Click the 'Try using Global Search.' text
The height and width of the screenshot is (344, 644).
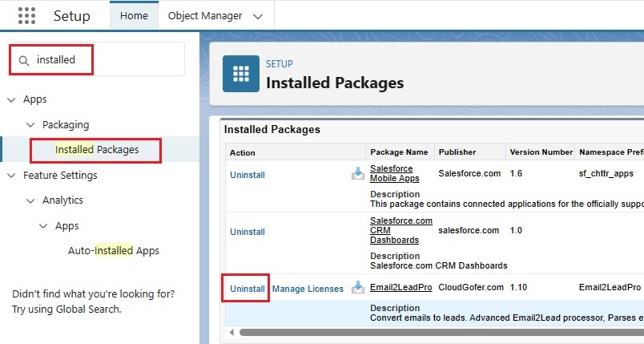(66, 309)
